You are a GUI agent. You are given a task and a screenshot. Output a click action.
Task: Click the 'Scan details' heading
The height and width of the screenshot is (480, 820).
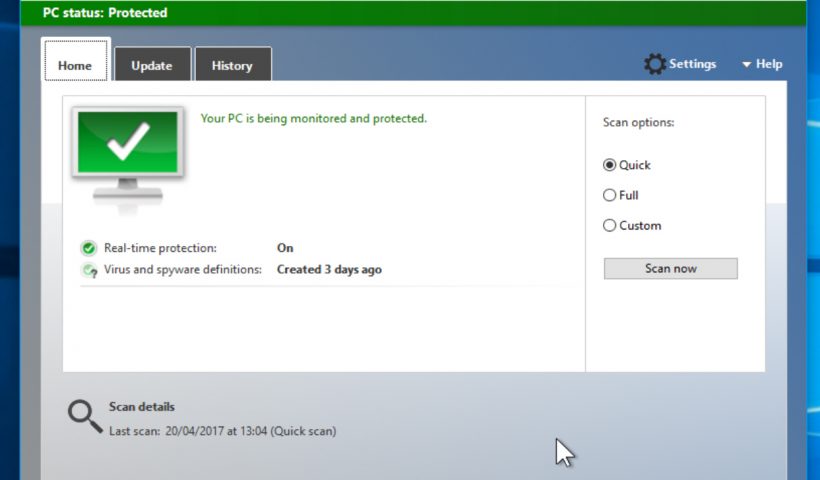click(142, 407)
